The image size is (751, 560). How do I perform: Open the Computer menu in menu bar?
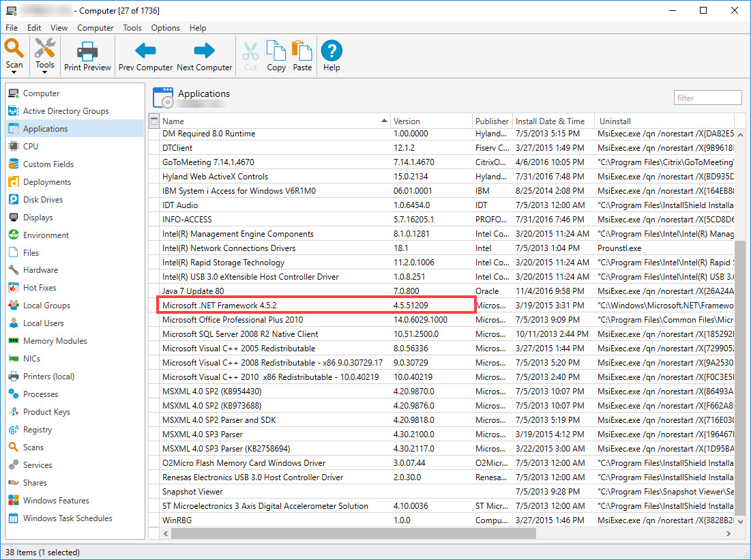coord(95,28)
